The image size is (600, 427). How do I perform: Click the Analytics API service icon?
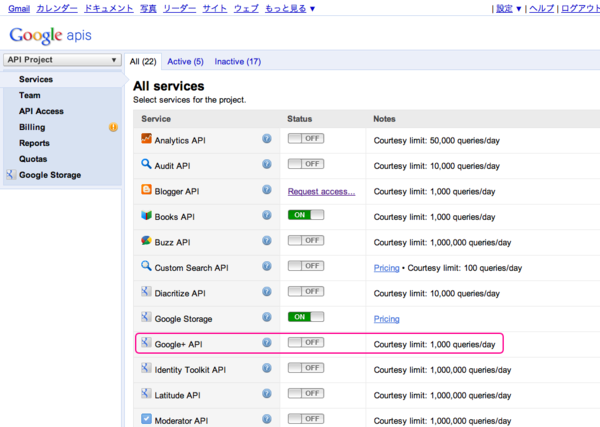(x=146, y=139)
